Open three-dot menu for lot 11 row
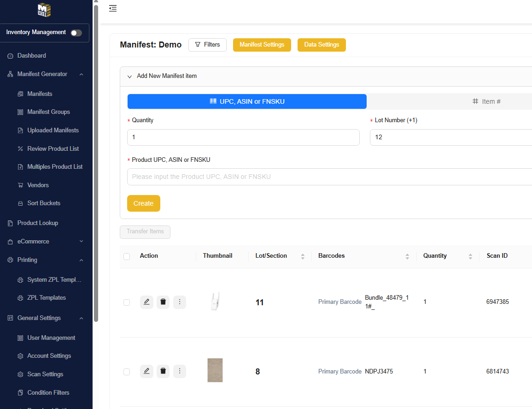The height and width of the screenshot is (409, 532). [x=180, y=302]
